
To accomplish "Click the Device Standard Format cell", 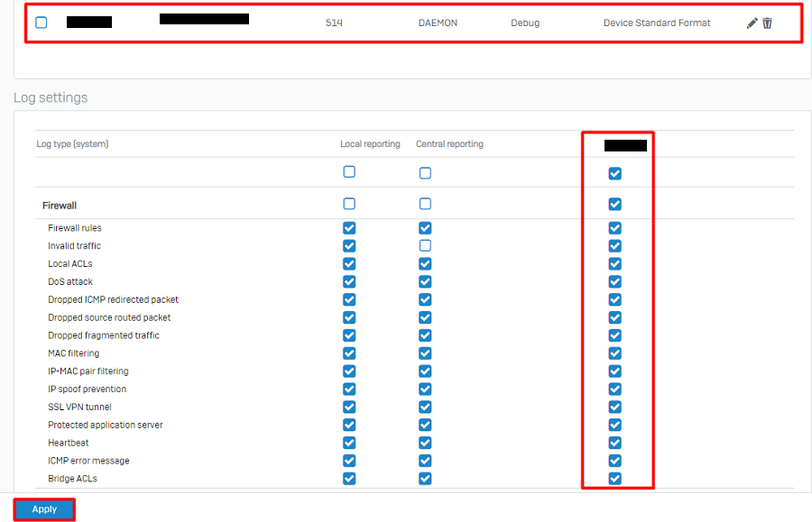I will (x=657, y=23).
